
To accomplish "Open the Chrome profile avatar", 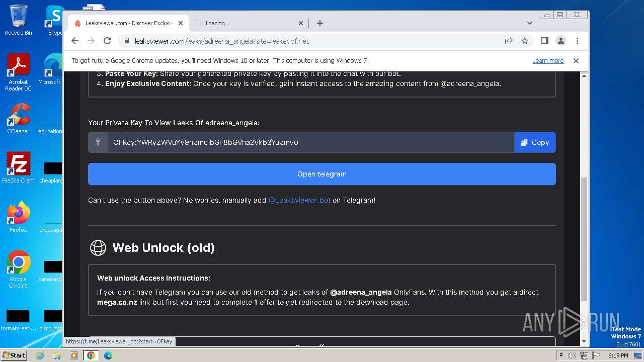I will [560, 41].
